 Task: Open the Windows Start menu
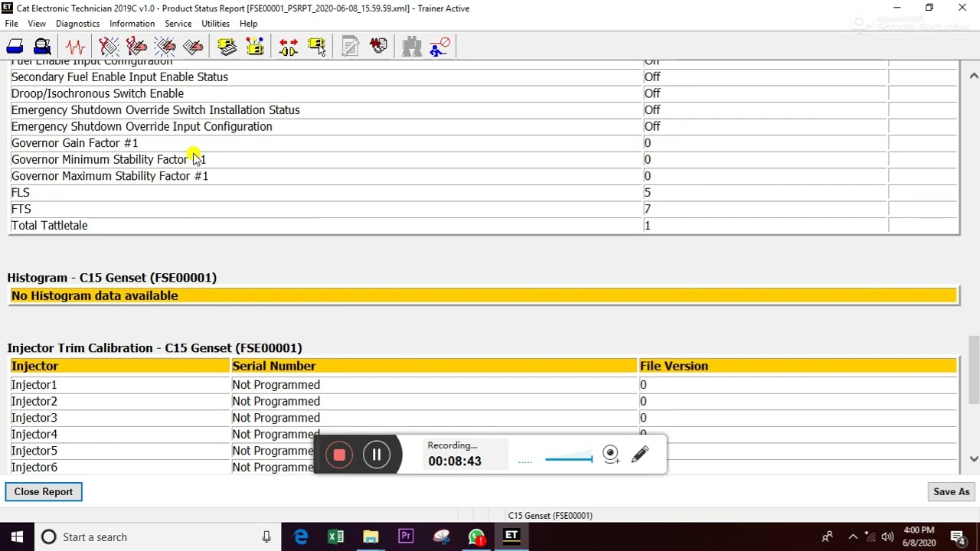pyautogui.click(x=17, y=537)
